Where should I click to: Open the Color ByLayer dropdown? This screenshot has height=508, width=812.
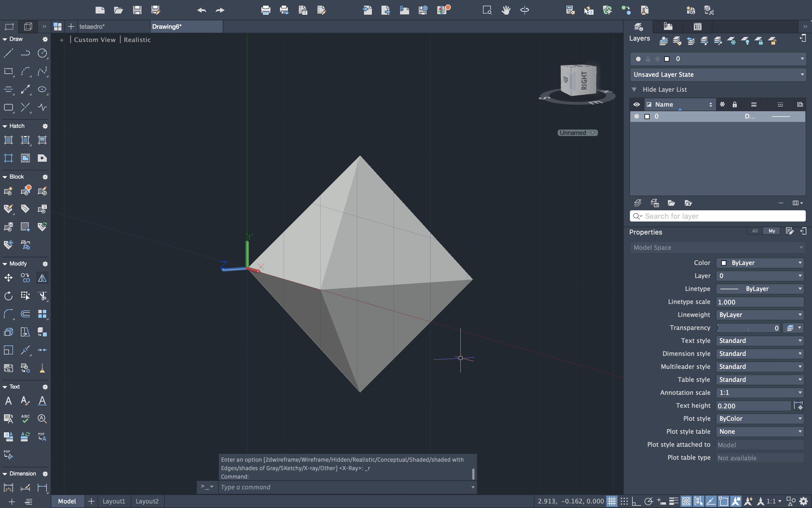(x=760, y=263)
